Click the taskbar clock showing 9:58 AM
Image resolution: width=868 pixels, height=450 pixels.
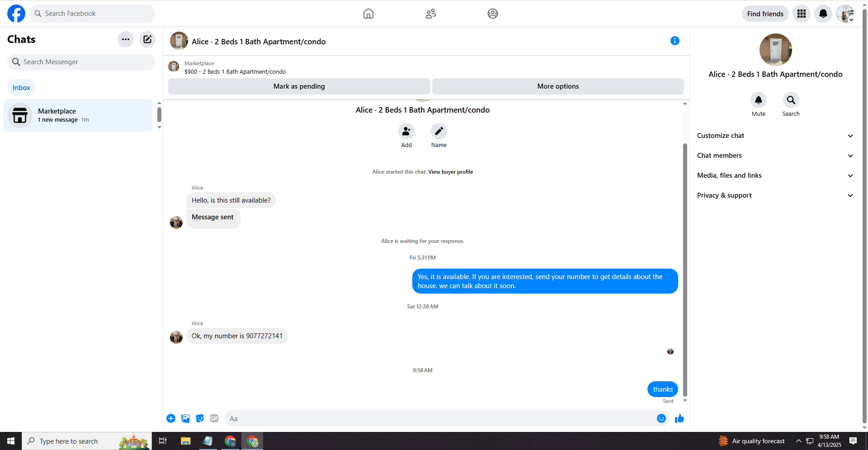[x=830, y=441]
